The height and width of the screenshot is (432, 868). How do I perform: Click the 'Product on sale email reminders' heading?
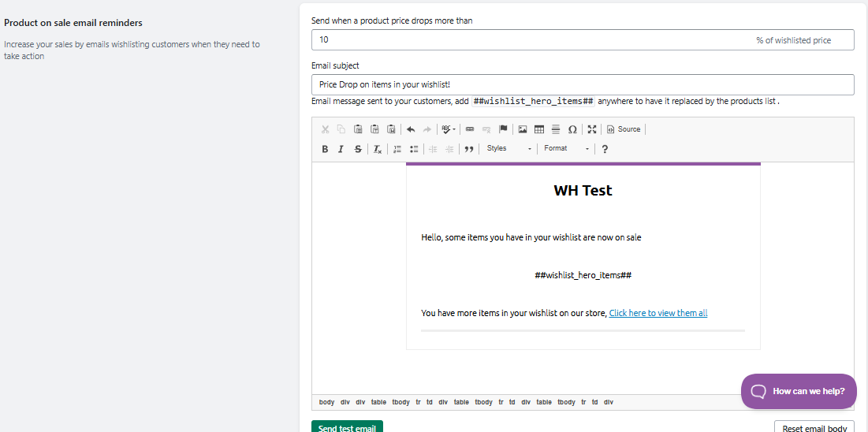[x=73, y=23]
